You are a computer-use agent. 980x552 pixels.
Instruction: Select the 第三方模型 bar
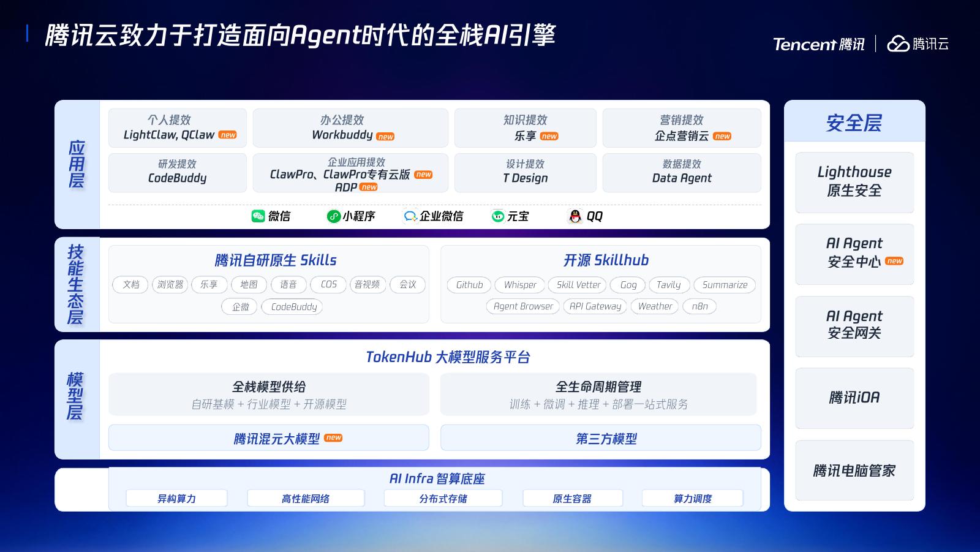click(601, 438)
